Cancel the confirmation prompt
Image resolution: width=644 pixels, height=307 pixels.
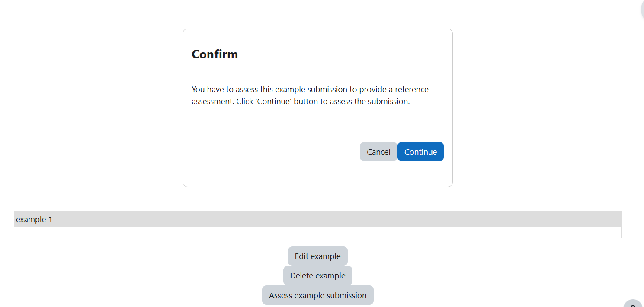coord(378,152)
